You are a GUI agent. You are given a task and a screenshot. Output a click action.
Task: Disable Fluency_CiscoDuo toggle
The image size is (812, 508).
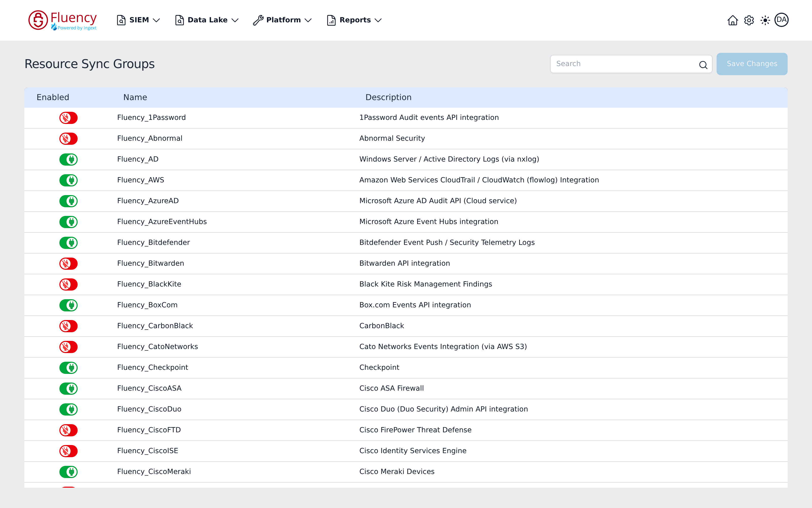[69, 409]
